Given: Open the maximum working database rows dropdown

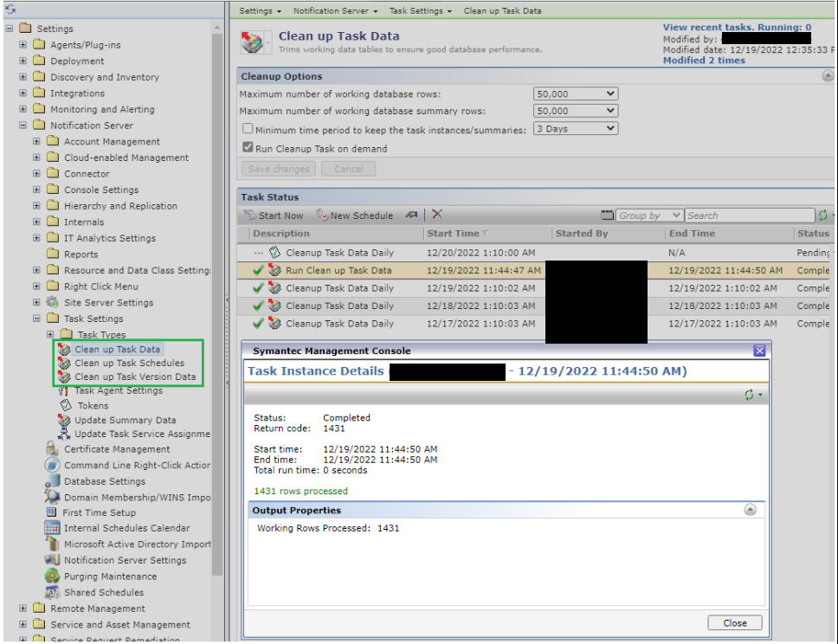Looking at the screenshot, I should pos(575,93).
